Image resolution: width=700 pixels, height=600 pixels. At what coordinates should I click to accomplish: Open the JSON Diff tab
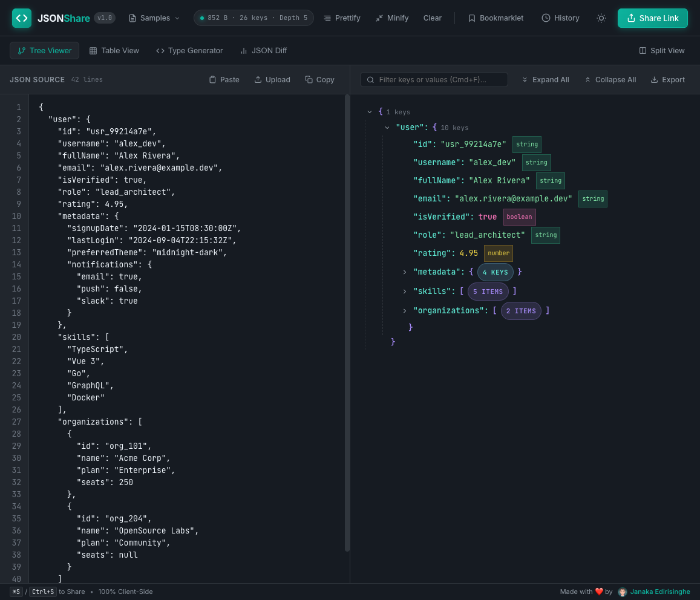[x=263, y=50]
